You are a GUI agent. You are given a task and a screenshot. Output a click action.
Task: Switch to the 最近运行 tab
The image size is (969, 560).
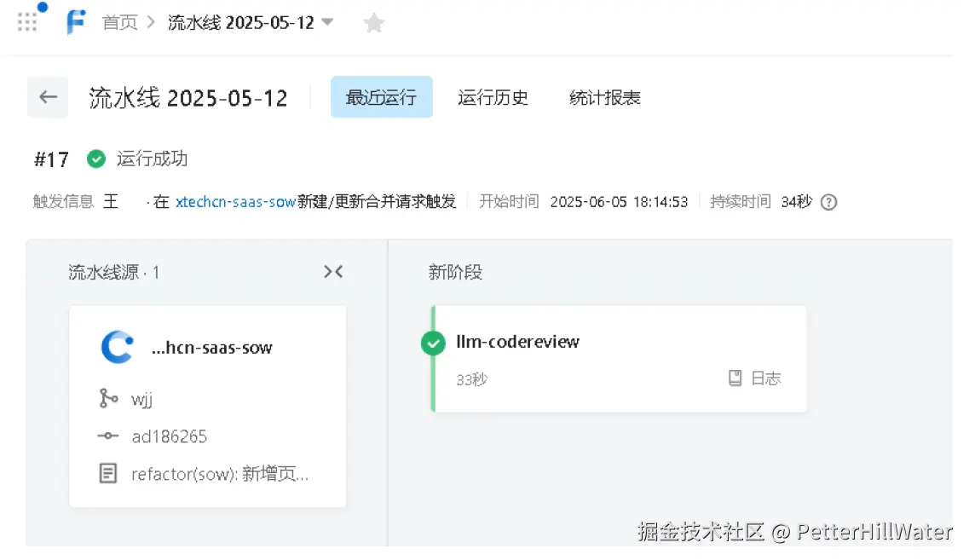pyautogui.click(x=381, y=97)
